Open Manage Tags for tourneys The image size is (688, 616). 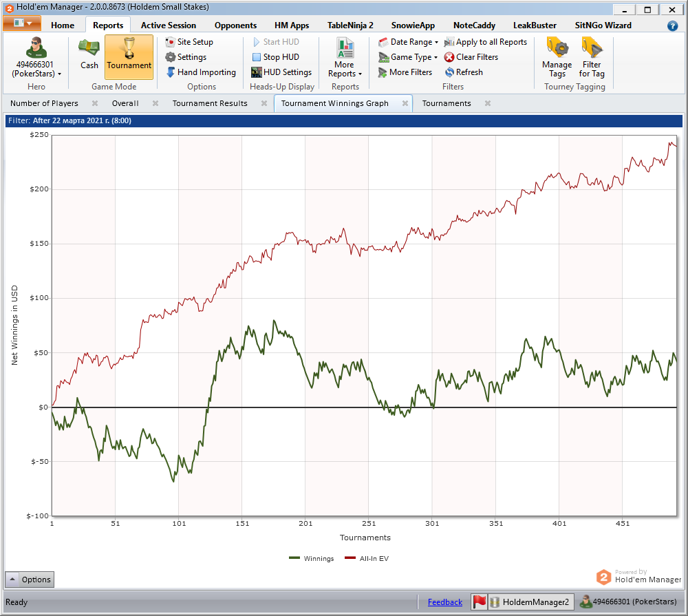[x=557, y=58]
